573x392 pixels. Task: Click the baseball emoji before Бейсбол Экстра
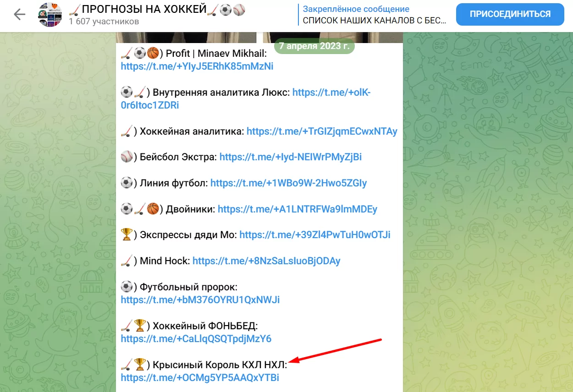(127, 157)
